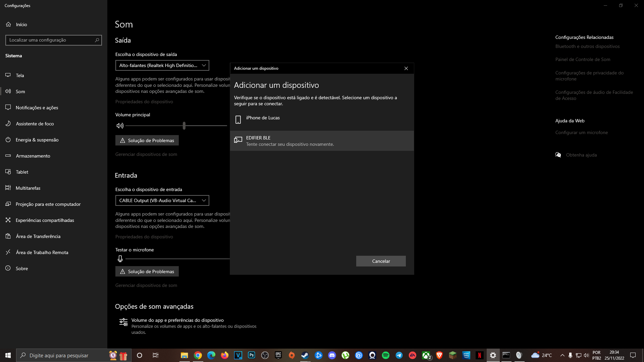
Task: Show hidden system tray icons
Action: click(x=562, y=355)
